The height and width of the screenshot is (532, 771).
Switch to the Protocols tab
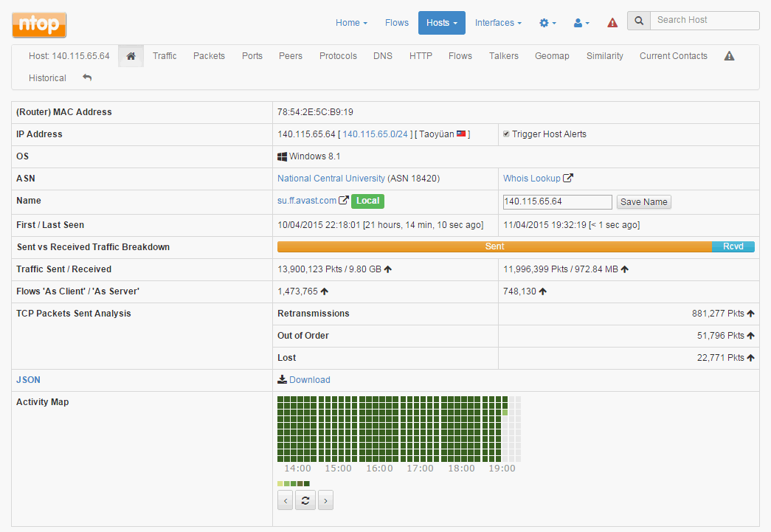[339, 56]
